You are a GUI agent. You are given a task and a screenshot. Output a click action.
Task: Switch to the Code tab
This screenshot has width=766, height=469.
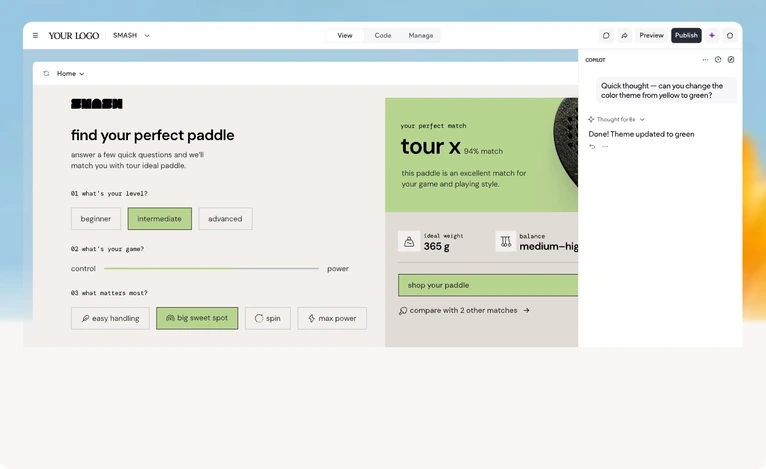click(x=383, y=36)
